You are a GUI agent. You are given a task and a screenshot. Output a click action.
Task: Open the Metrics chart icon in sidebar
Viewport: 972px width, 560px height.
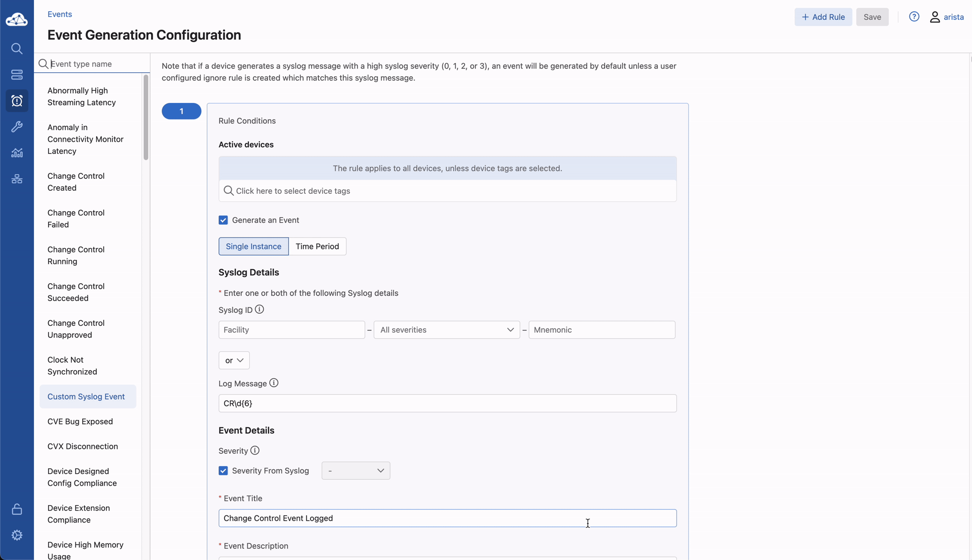coord(17,153)
